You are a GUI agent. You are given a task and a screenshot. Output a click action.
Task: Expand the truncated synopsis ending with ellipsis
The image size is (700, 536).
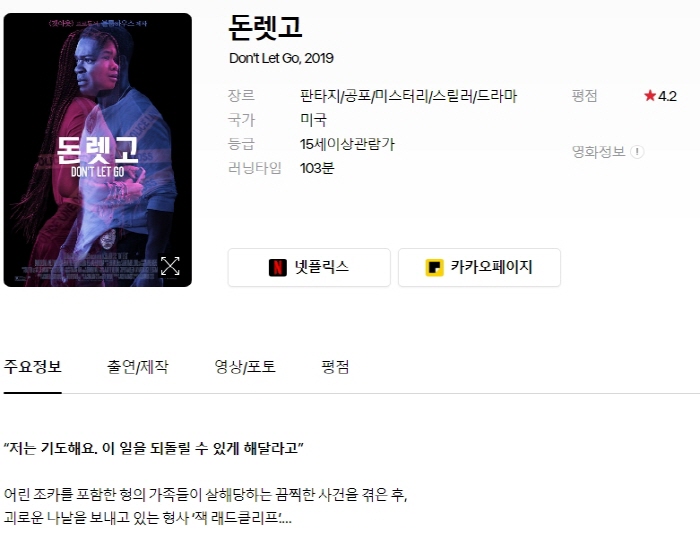(285, 518)
